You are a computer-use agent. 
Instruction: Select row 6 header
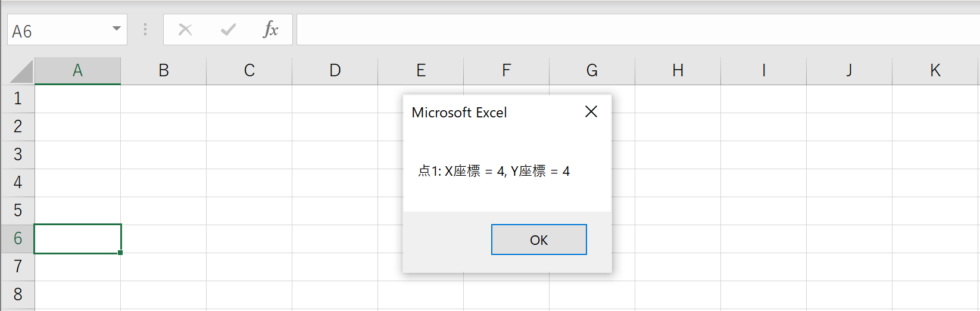tap(18, 239)
